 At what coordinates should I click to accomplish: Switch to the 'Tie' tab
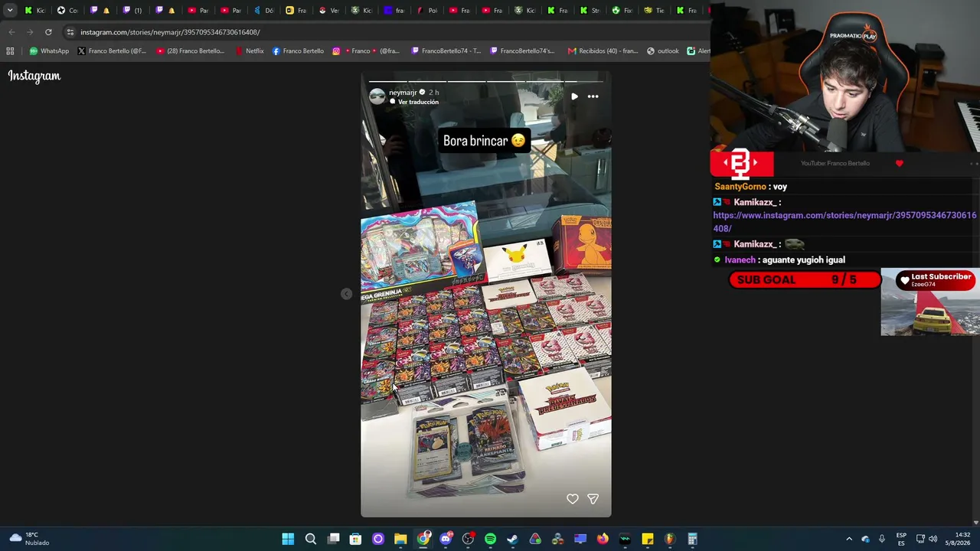tap(654, 10)
